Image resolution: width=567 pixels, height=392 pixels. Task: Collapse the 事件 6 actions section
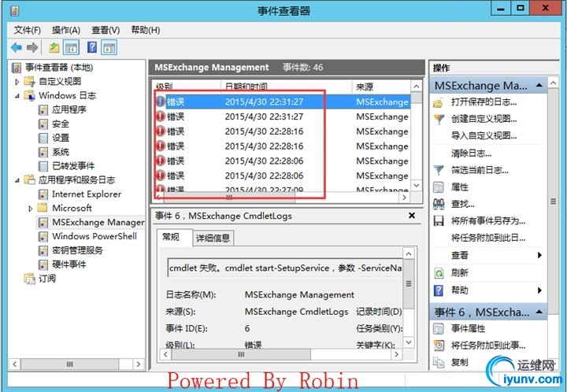pos(539,312)
